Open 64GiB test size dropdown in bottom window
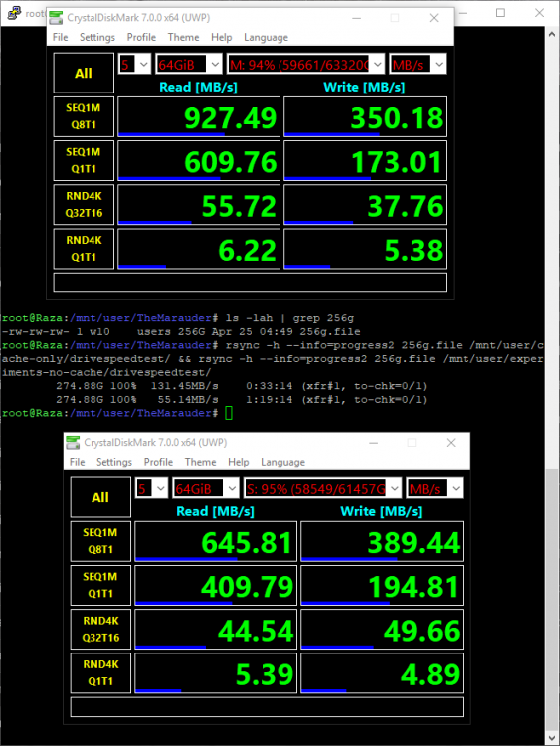560x746 pixels. pos(206,488)
